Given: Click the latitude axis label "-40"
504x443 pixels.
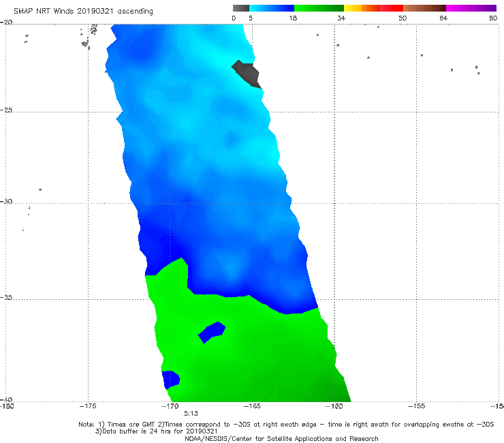Looking at the screenshot, I should point(6,399).
